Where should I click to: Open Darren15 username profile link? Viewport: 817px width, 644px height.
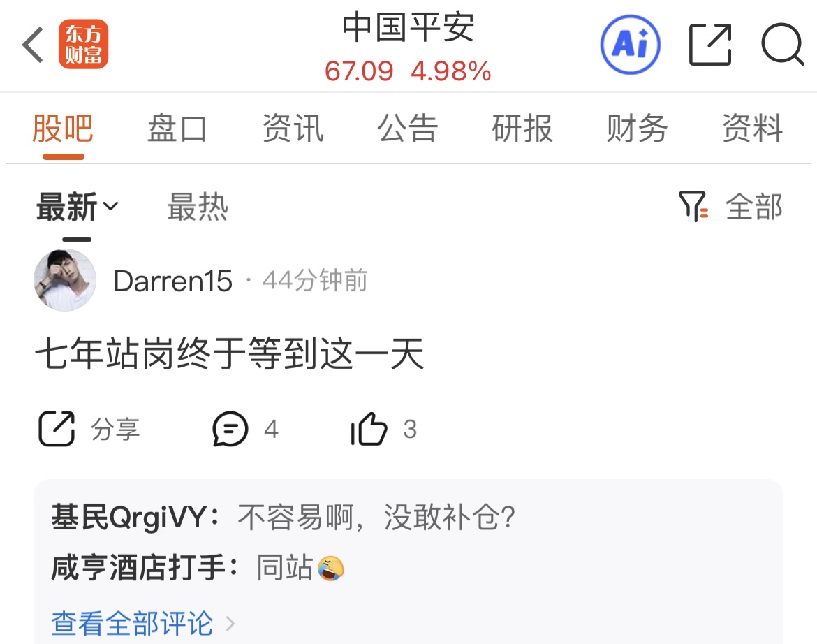point(173,281)
